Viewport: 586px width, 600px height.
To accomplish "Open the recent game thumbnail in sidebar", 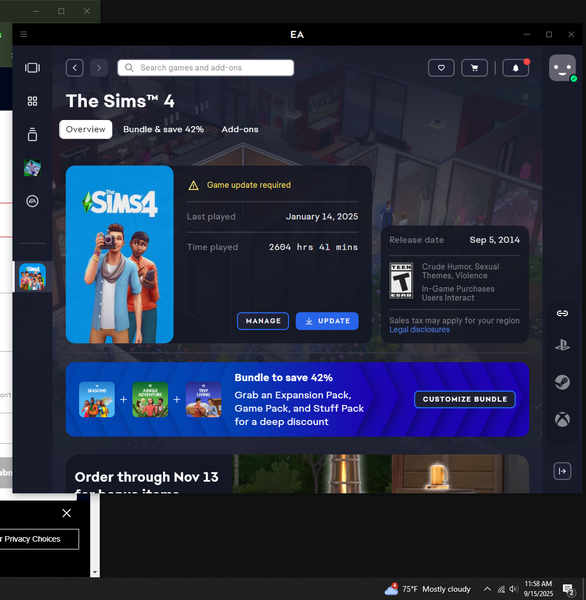I will pos(33,168).
